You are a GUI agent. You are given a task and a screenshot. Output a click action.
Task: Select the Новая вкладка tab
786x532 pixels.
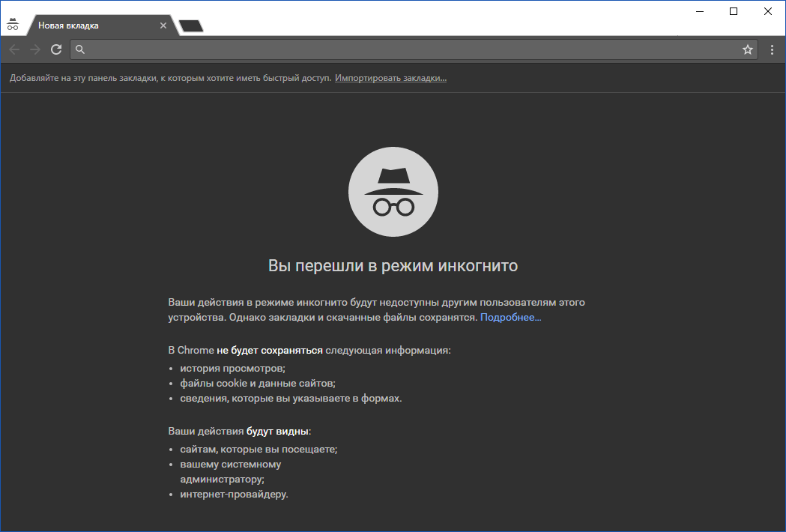[x=90, y=24]
